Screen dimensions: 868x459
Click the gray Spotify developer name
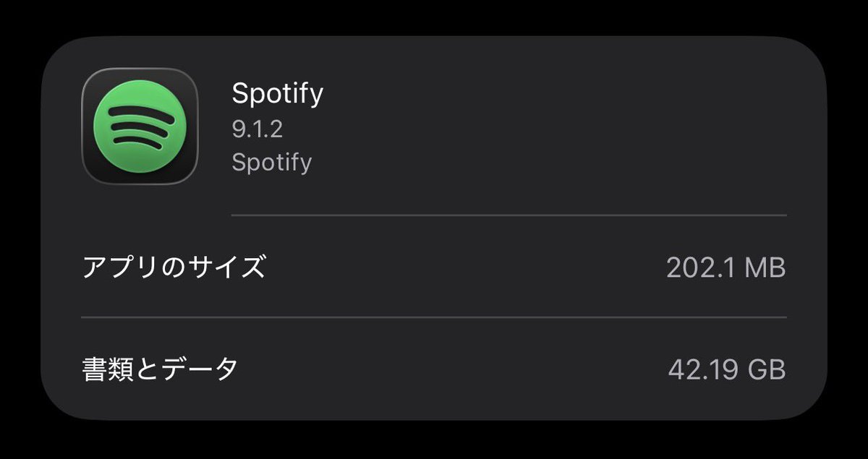271,162
